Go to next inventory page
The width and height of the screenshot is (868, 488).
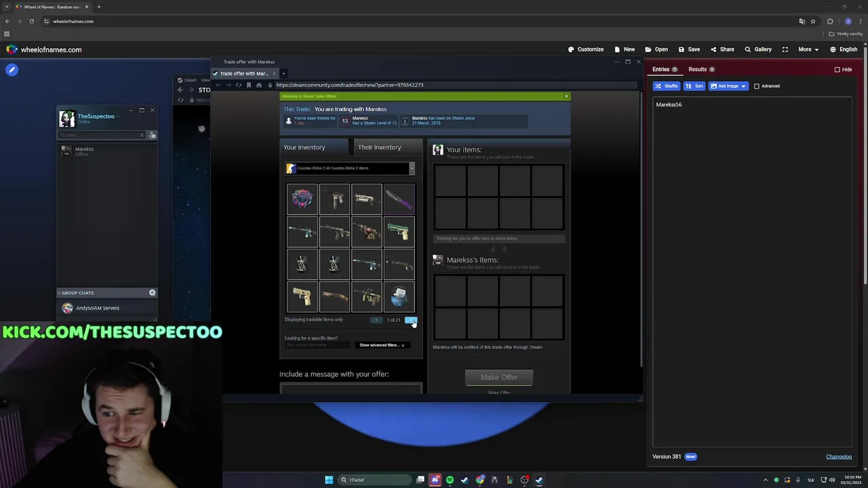click(410, 320)
